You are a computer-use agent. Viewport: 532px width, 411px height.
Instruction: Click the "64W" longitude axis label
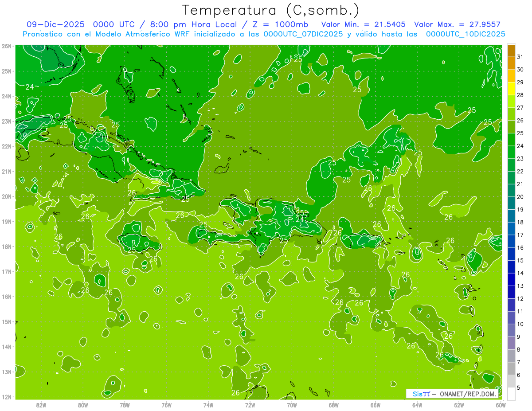tap(417, 405)
